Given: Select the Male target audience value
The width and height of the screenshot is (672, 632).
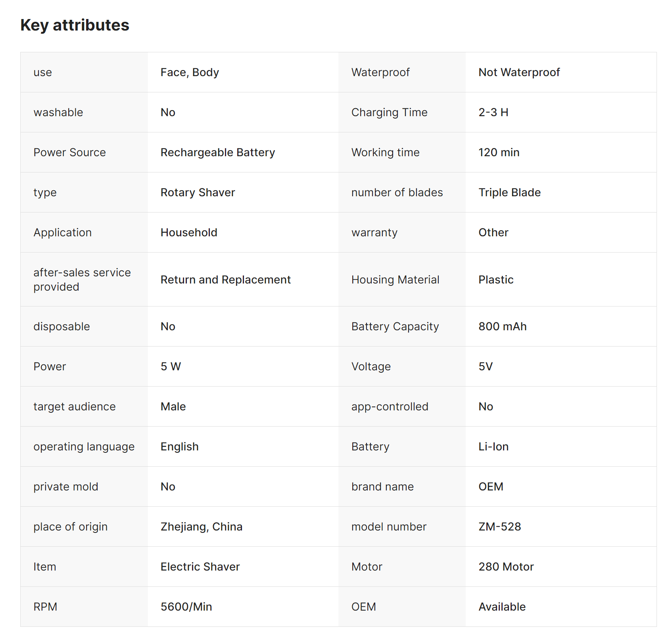Looking at the screenshot, I should tap(173, 407).
